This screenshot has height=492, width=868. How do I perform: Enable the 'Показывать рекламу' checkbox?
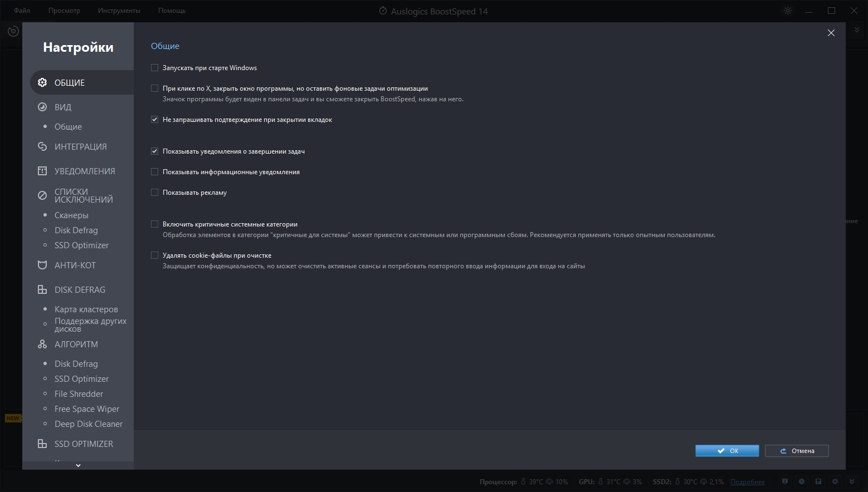click(x=155, y=193)
